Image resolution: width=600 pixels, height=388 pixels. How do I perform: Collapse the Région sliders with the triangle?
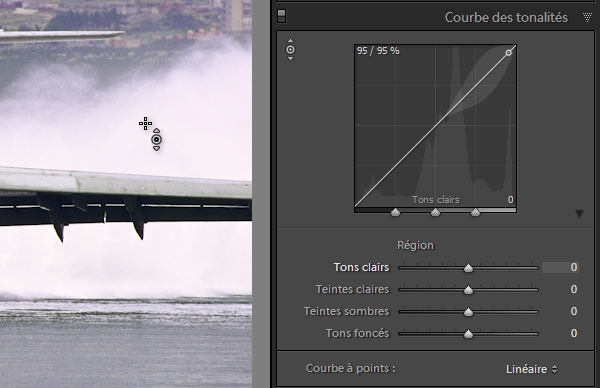pyautogui.click(x=579, y=214)
